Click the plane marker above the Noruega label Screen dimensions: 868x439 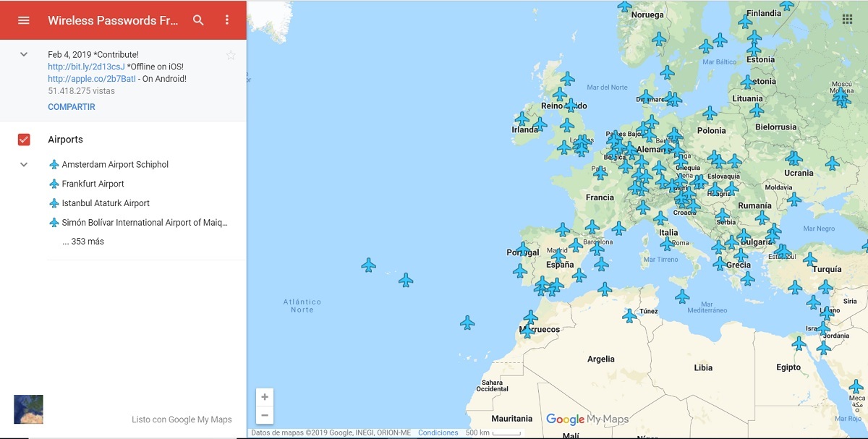click(x=625, y=6)
